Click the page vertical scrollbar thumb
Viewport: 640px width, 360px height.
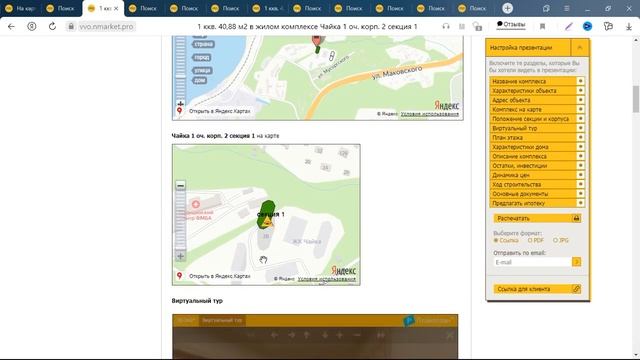pyautogui.click(x=636, y=99)
